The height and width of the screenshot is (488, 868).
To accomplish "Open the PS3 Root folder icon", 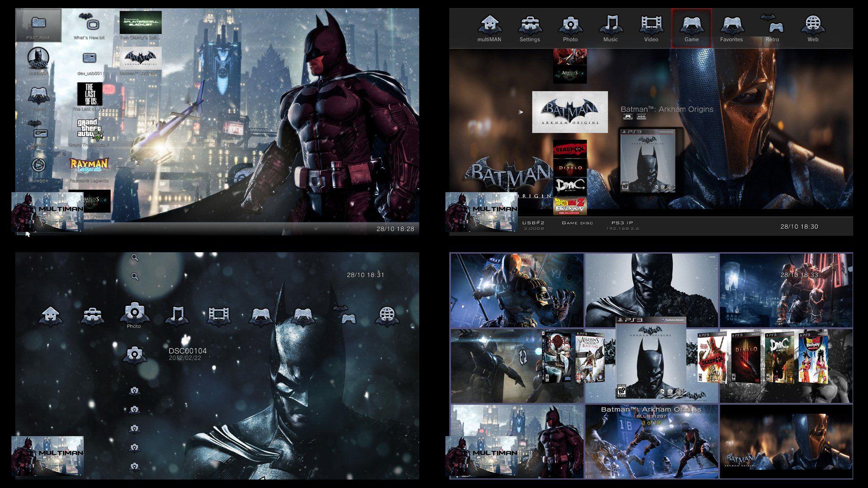I will [x=38, y=25].
